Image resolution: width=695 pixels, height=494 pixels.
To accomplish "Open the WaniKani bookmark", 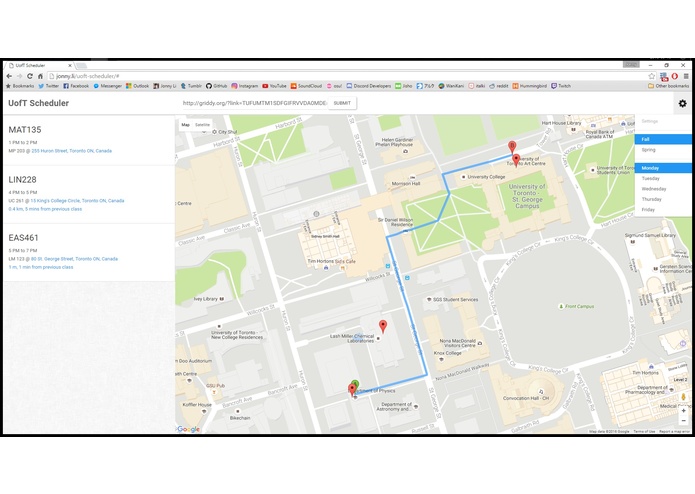I will 451,86.
